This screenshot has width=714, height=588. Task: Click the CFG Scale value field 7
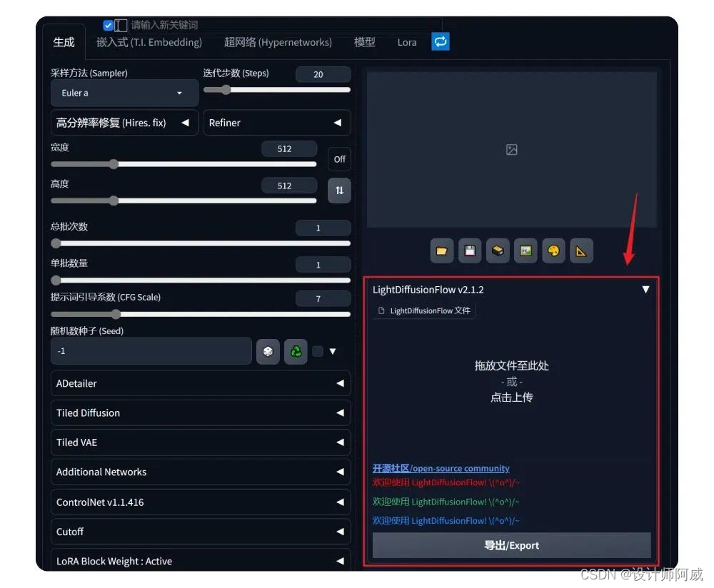click(x=323, y=298)
